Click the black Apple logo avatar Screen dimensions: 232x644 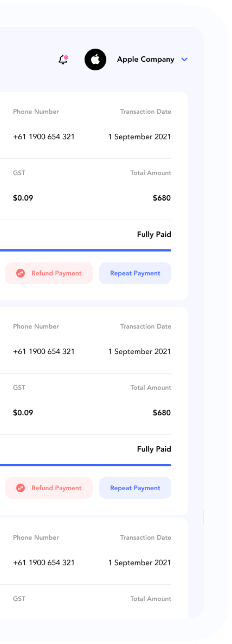pyautogui.click(x=95, y=60)
